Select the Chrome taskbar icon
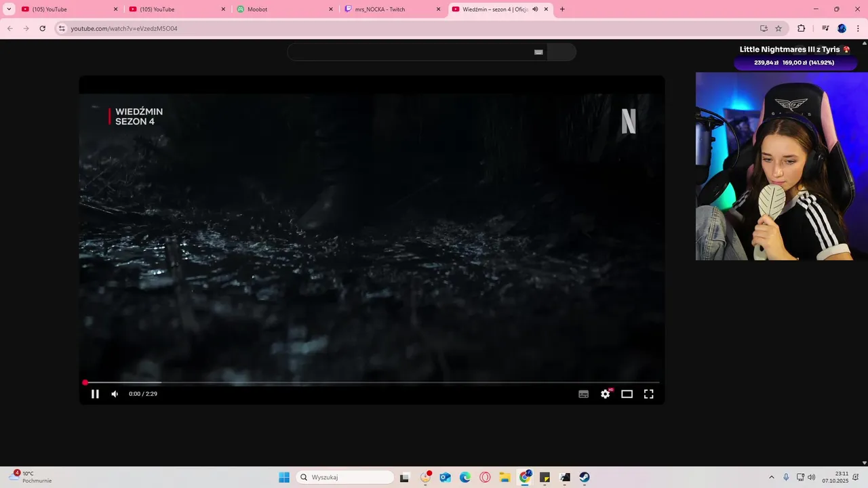This screenshot has height=488, width=868. 525,477
